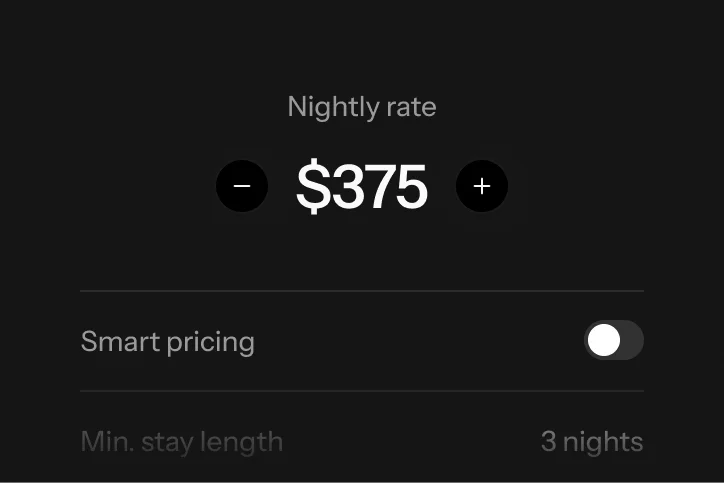Viewport: 724px width, 483px height.
Task: Change the 3 nights minimum stay
Action: (591, 441)
